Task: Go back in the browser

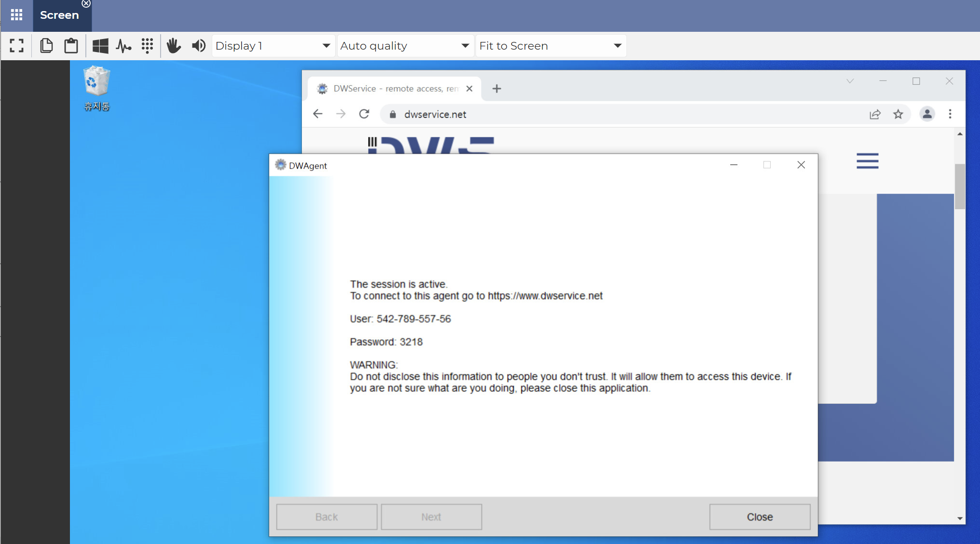Action: [318, 114]
